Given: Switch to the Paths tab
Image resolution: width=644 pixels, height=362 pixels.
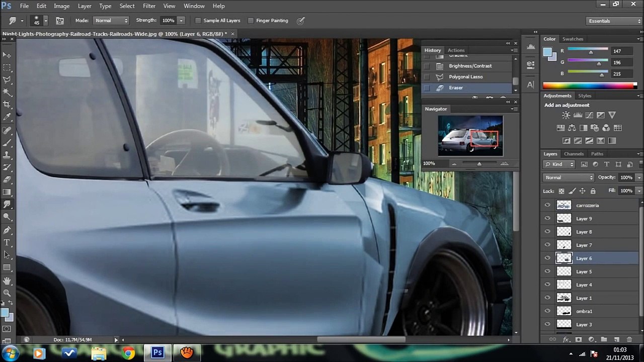Looking at the screenshot, I should [x=597, y=154].
